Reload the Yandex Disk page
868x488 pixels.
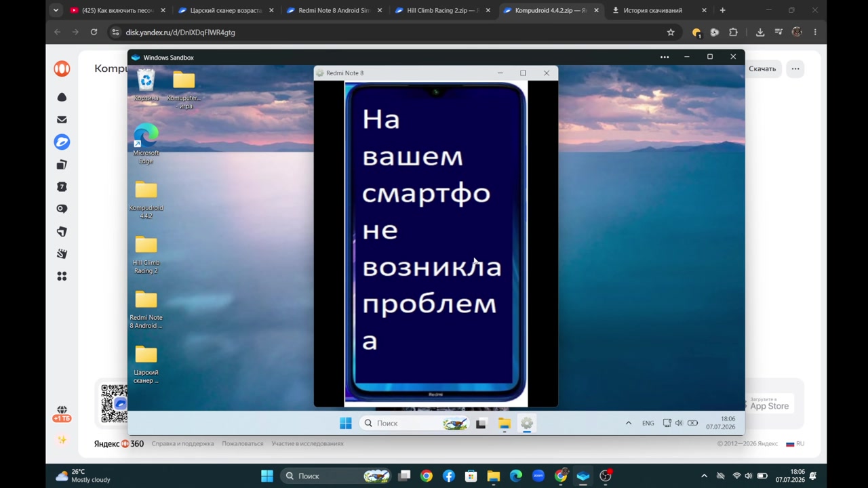[x=94, y=32]
